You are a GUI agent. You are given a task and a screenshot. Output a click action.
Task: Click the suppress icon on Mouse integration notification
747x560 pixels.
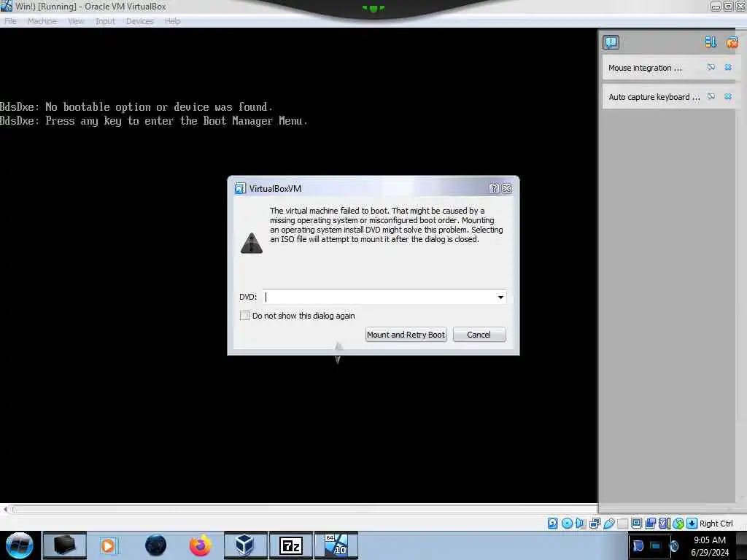click(711, 68)
